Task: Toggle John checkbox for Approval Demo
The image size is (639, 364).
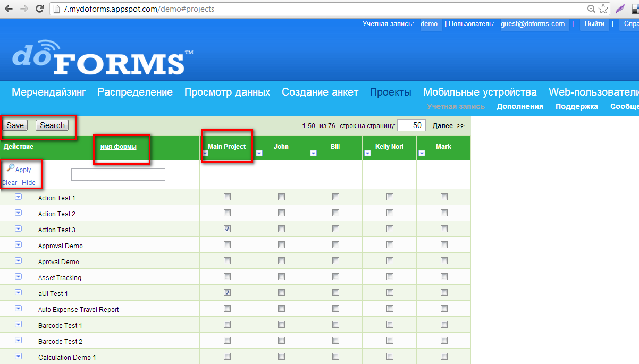Action: 281,245
